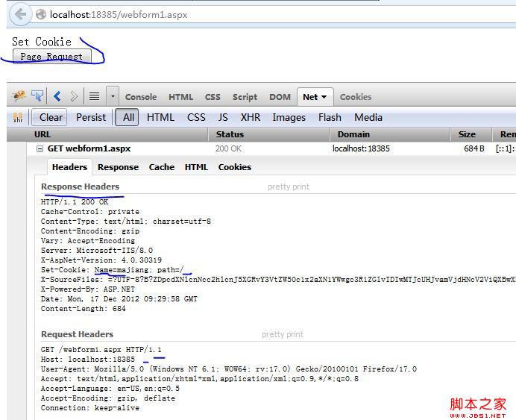
Task: Click the browser back arrow button
Action: 20,14
